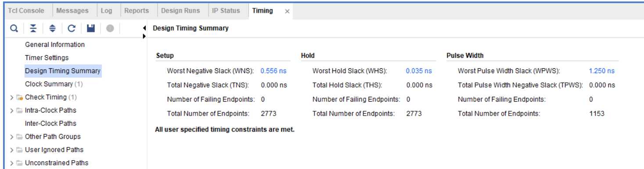Select Check Timing (1) tree item
Viewport: 644px width, 169px height.
[x=51, y=97]
